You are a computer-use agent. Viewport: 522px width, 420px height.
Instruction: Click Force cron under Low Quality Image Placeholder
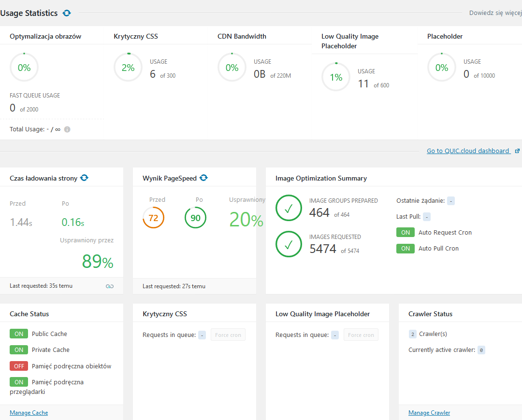[361, 335]
